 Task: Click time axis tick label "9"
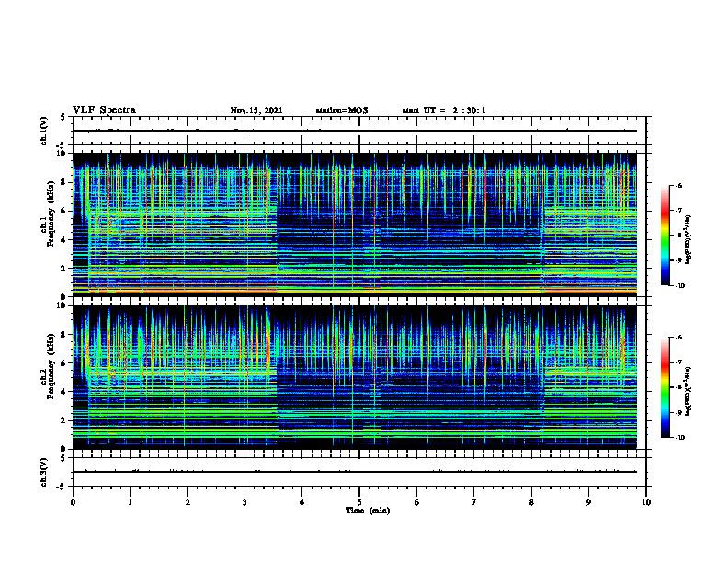click(x=588, y=502)
